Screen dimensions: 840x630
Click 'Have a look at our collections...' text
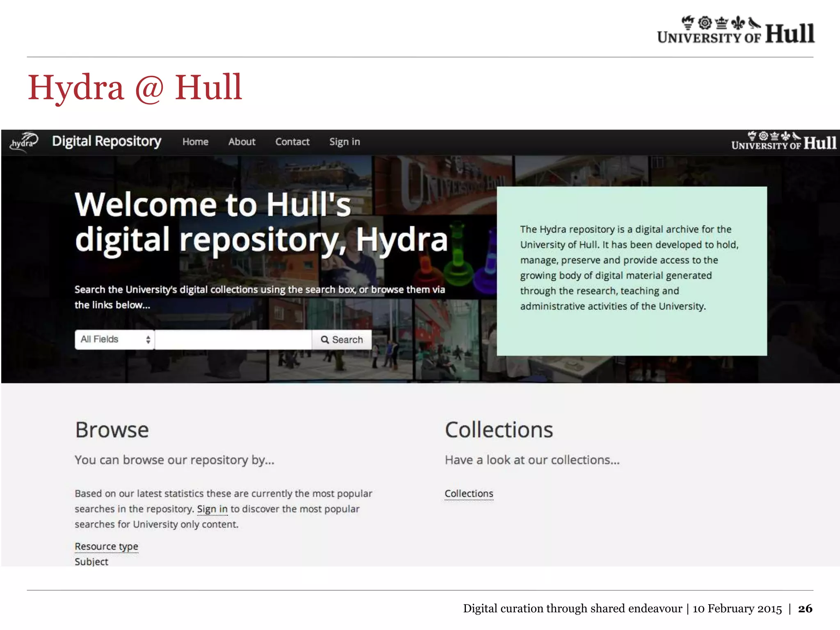[x=532, y=460]
